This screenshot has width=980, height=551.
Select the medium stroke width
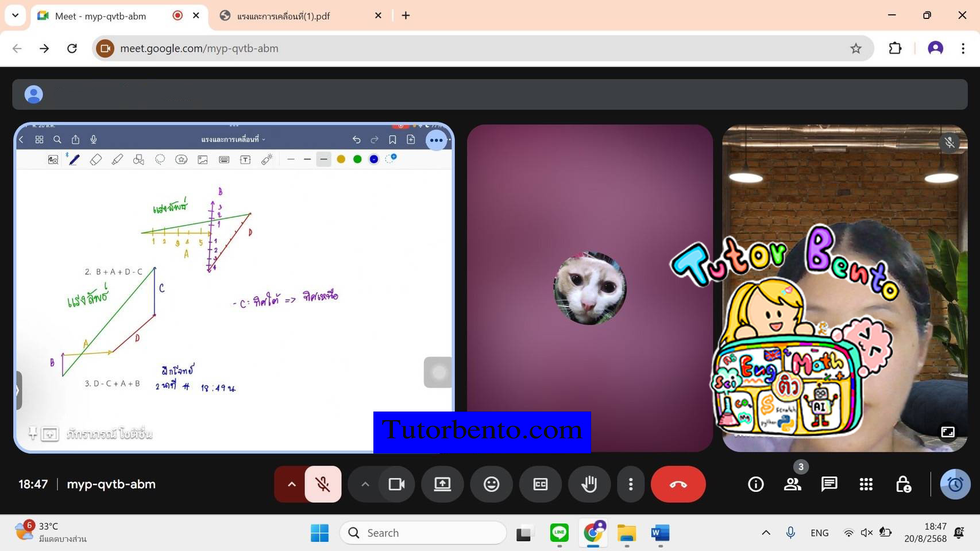[307, 159]
